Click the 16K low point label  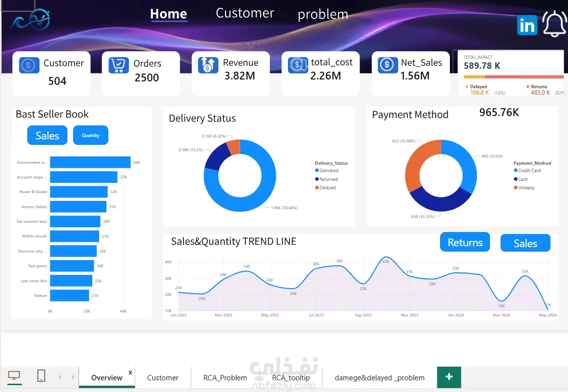[501, 306]
